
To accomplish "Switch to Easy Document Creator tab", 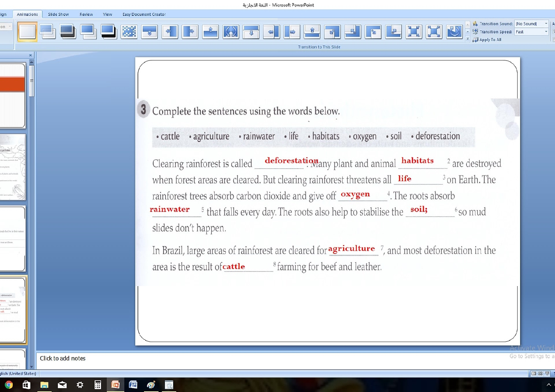I will (144, 14).
